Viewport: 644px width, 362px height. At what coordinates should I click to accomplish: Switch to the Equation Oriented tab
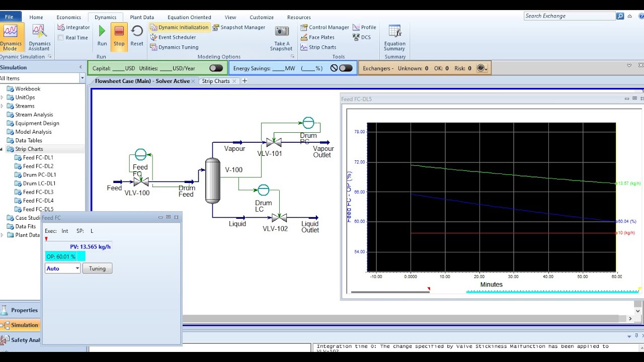click(189, 17)
